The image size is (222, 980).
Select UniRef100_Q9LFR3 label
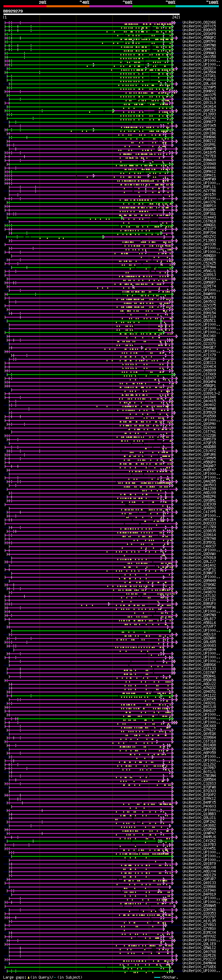[x=199, y=298]
